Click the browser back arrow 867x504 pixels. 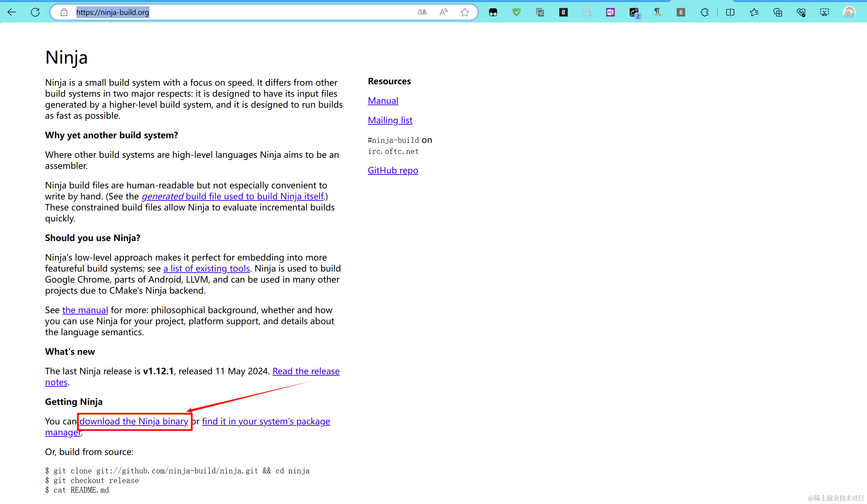tap(12, 12)
